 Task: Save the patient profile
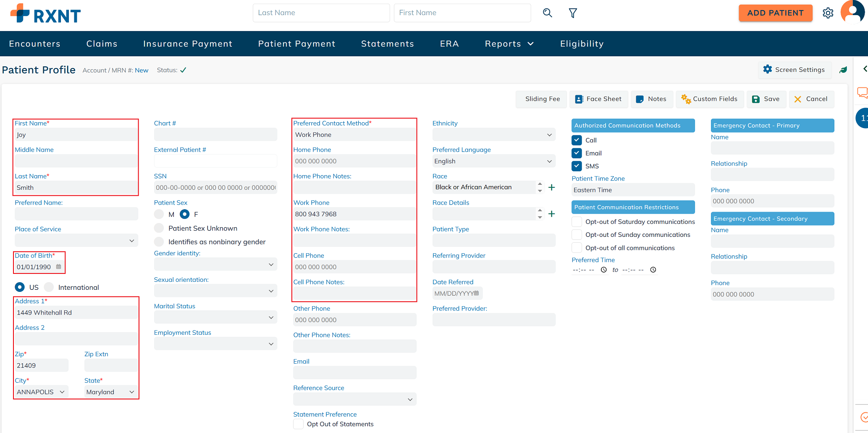[x=766, y=99]
